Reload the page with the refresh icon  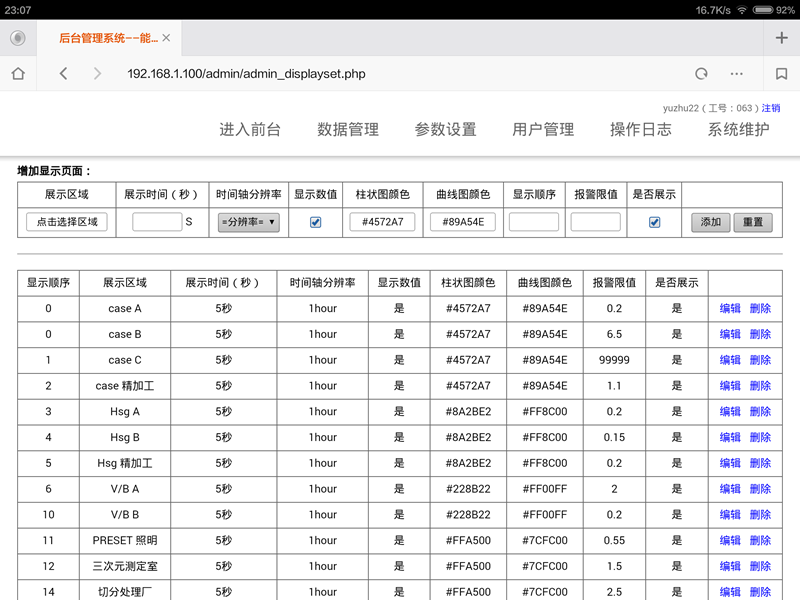701,74
